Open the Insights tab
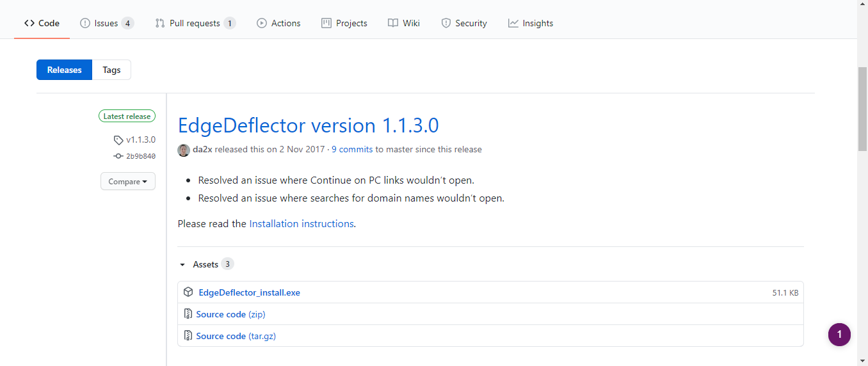Screen dimensions: 868x366 tap(531, 23)
